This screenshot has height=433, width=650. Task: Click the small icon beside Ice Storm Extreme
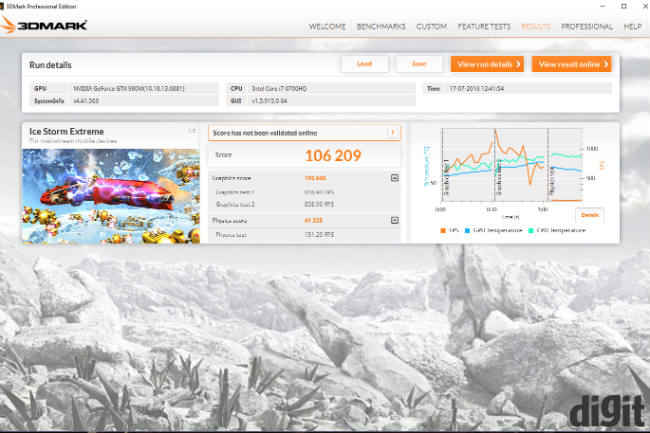click(192, 131)
